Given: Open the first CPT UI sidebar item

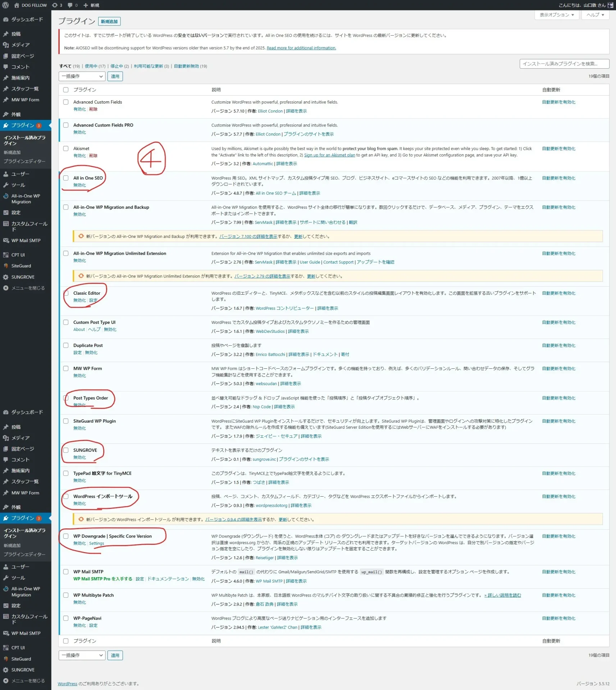Looking at the screenshot, I should point(18,255).
